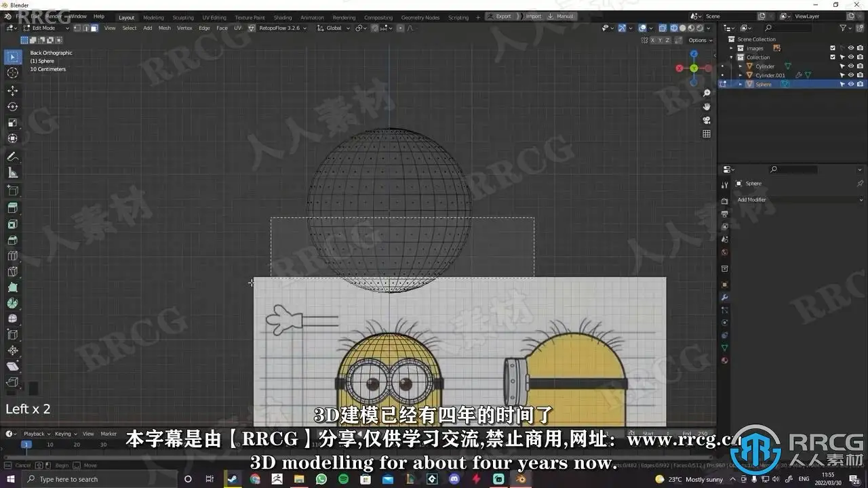868x488 pixels.
Task: Click the pan view hand icon
Action: (707, 106)
